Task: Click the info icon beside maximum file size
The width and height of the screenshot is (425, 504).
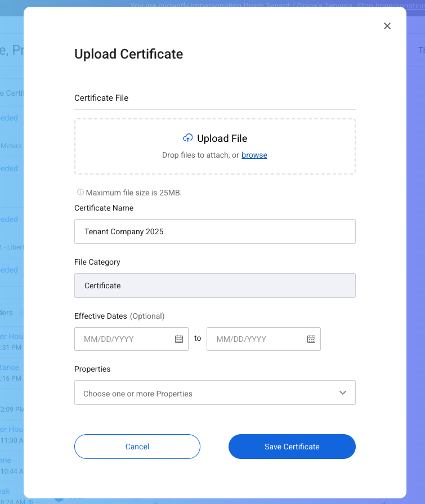Action: tap(80, 193)
